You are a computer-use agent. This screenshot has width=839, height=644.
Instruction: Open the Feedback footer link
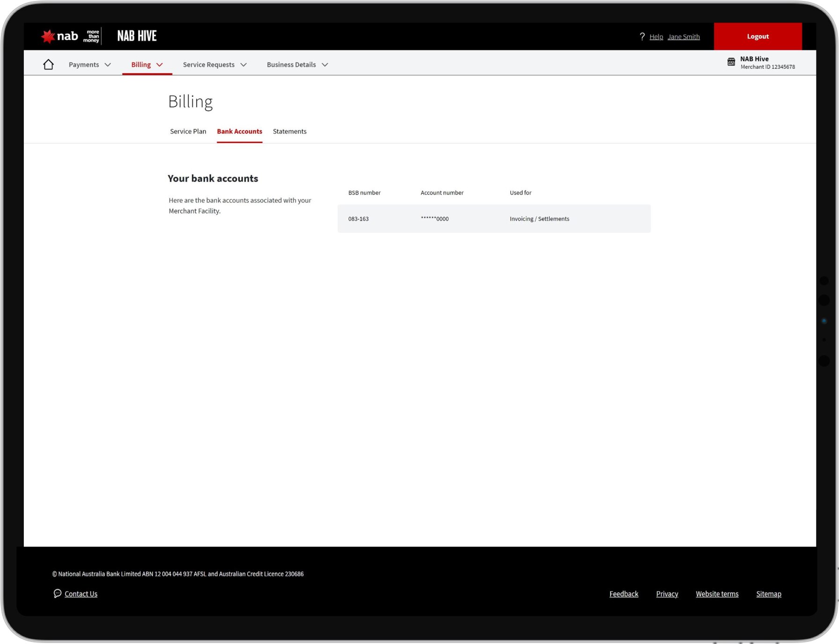(x=624, y=594)
